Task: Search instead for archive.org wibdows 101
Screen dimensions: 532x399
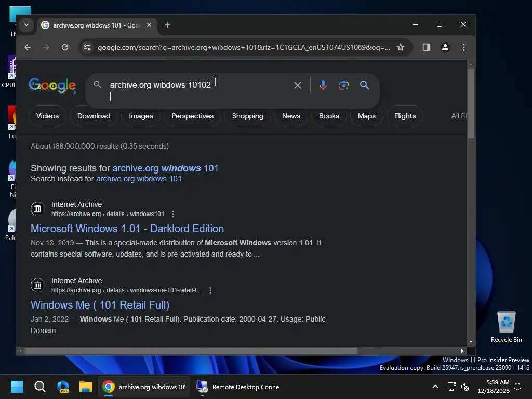Action: point(139,179)
